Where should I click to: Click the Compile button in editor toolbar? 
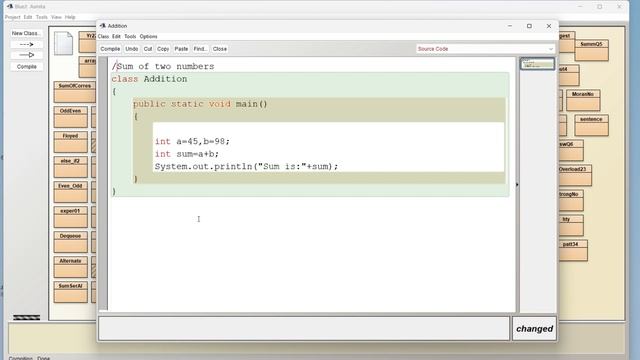pos(110,49)
